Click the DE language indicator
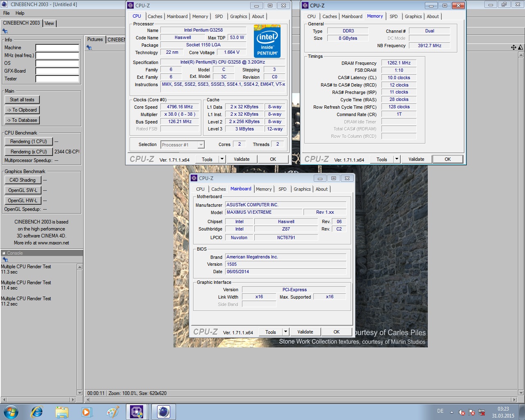 (x=440, y=411)
